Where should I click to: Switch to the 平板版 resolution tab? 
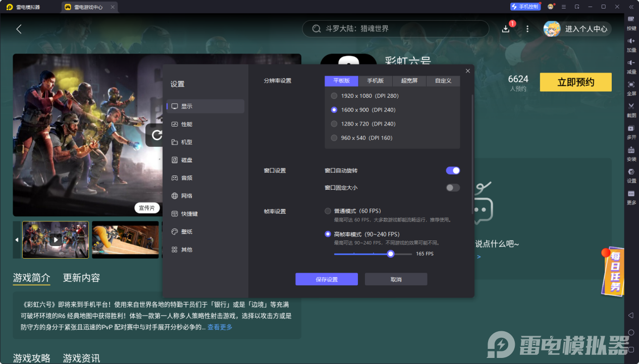[x=341, y=81]
